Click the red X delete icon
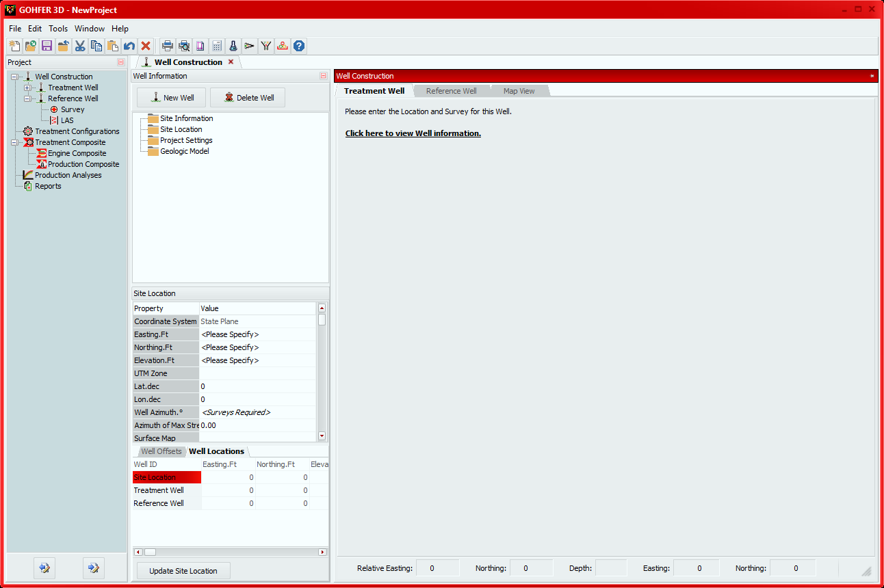 point(145,46)
